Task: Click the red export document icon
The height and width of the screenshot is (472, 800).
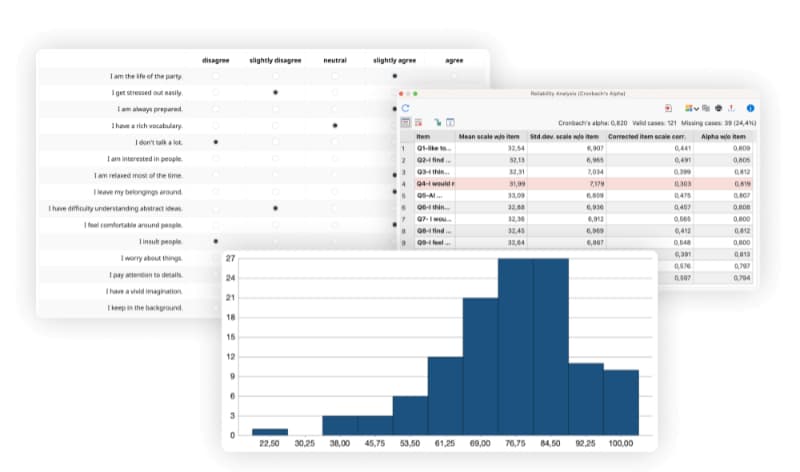Action: [x=668, y=108]
